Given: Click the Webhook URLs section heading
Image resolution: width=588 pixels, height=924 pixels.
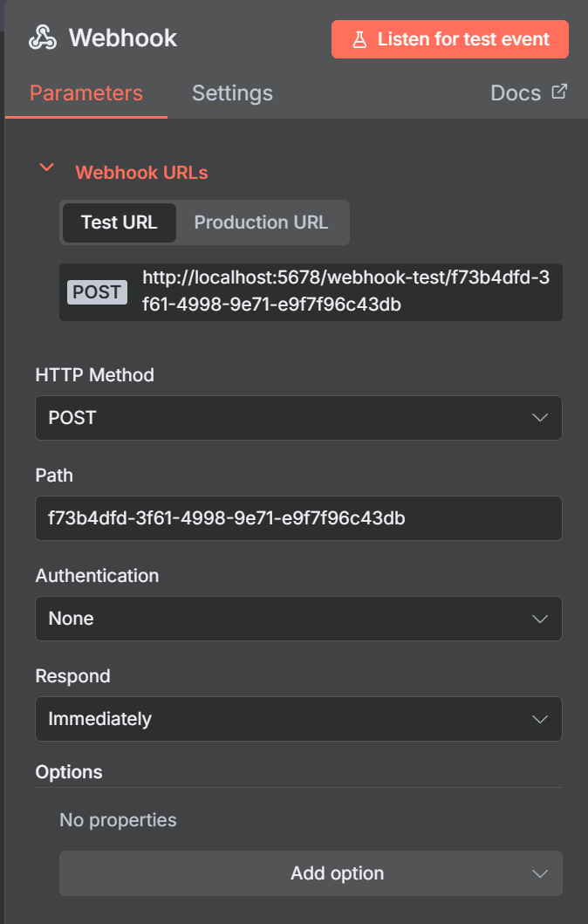Looking at the screenshot, I should tap(141, 173).
